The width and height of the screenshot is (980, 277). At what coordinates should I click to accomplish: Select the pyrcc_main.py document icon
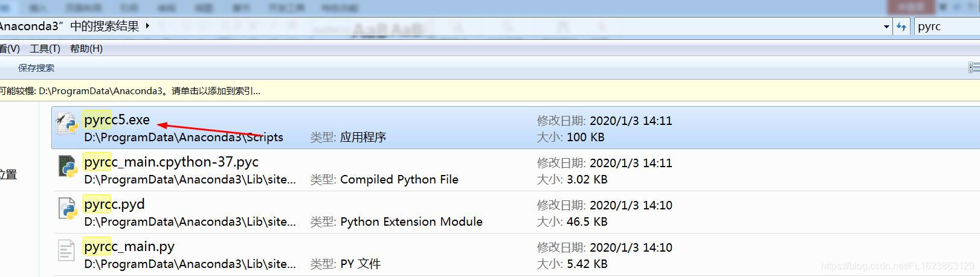67,250
